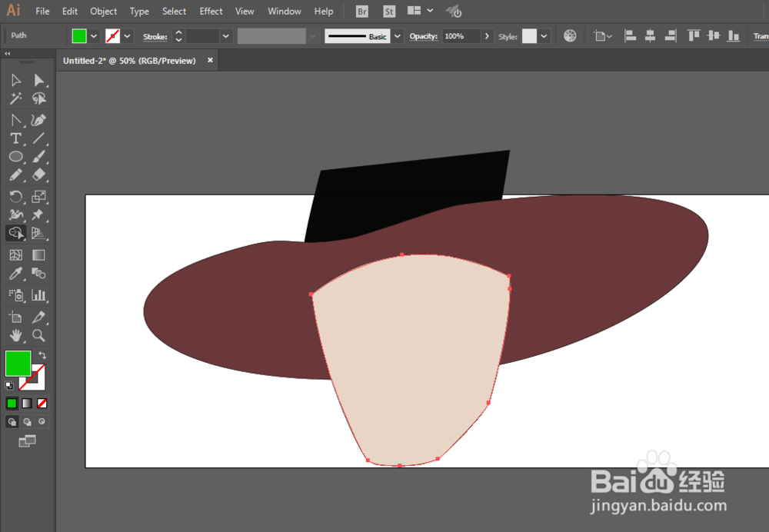The image size is (769, 532).
Task: Select the Direct Selection tool
Action: point(38,80)
